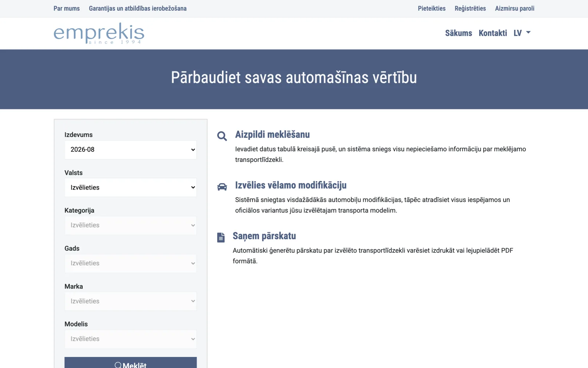Screen dimensions: 588x368
Task: Click the Meklēt search button
Action: pos(130,362)
